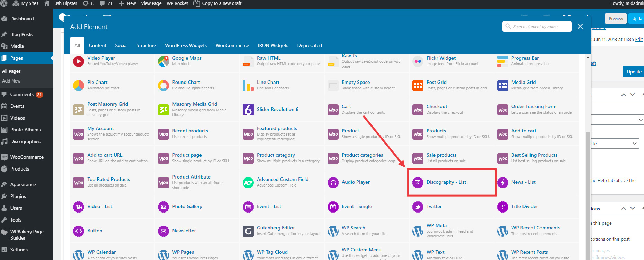Select the Line Chart icon
644x260 pixels.
tap(248, 86)
